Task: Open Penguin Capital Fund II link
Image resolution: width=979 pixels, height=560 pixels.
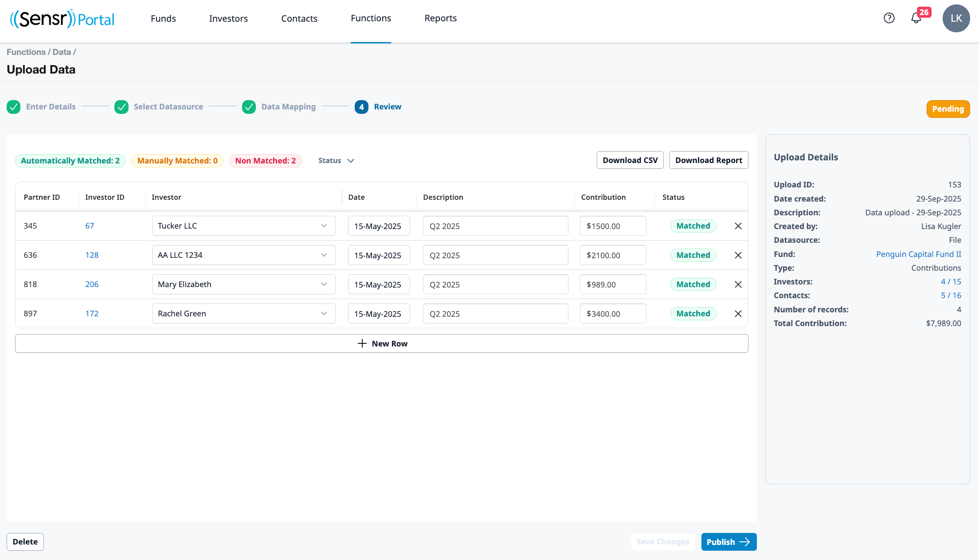Action: (x=918, y=254)
